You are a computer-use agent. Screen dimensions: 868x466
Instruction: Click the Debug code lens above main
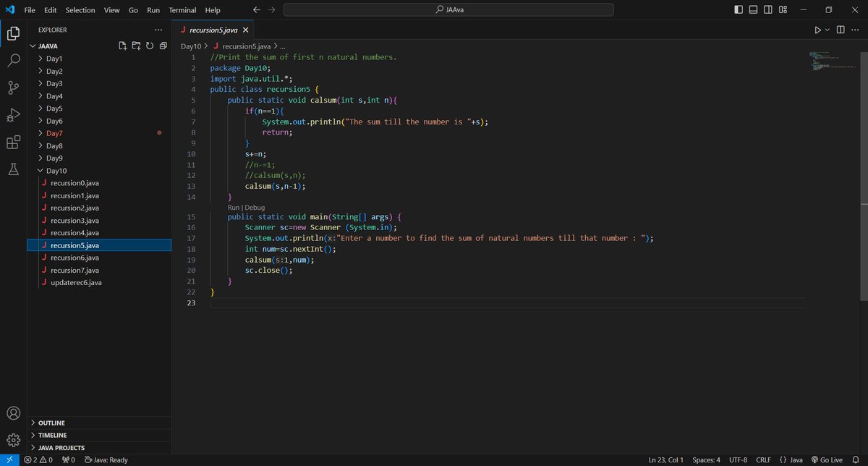(x=255, y=207)
